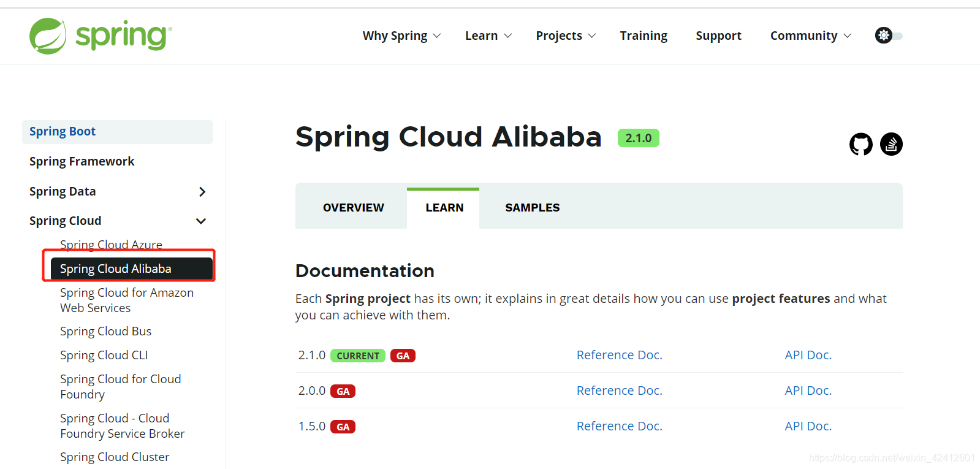This screenshot has width=980, height=469.
Task: Open the GitHub repository icon
Action: (x=860, y=144)
